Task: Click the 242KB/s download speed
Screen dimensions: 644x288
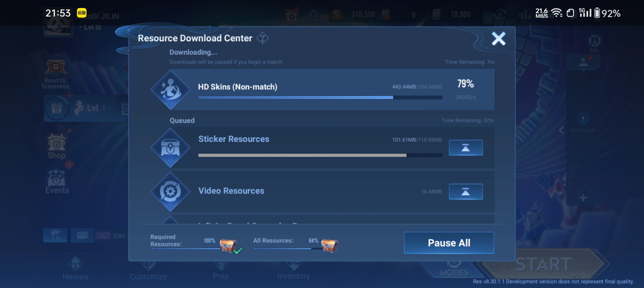Action: pyautogui.click(x=466, y=97)
